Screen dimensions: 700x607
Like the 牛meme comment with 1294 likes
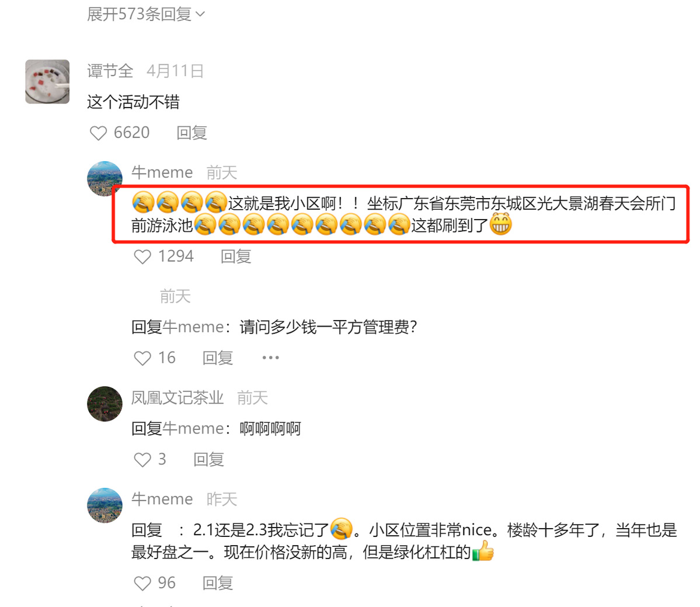pyautogui.click(x=142, y=257)
